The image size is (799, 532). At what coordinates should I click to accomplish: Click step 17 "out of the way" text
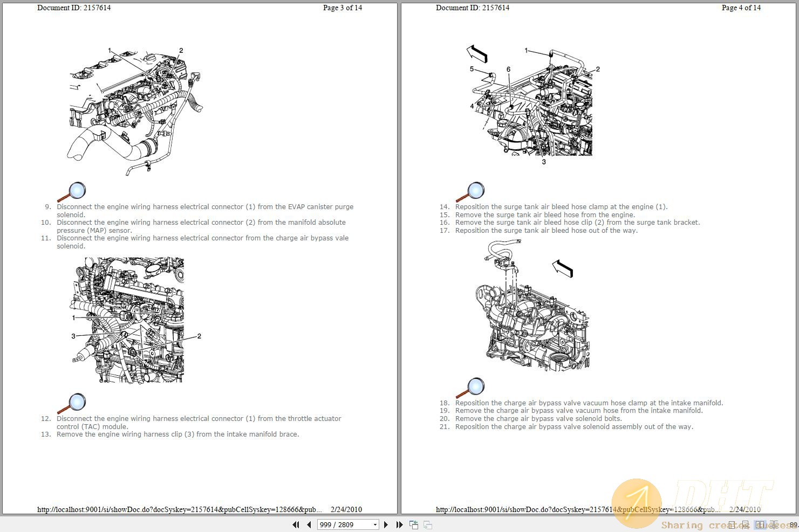(x=611, y=231)
